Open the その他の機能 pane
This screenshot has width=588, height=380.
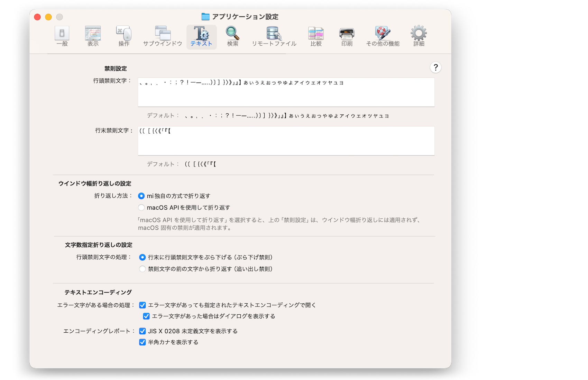pos(383,36)
